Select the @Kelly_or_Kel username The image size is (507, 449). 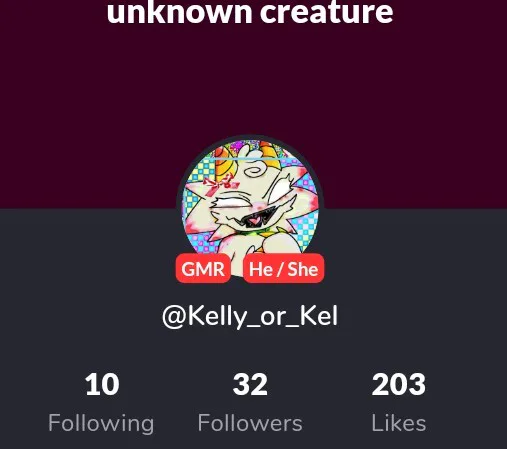point(250,317)
